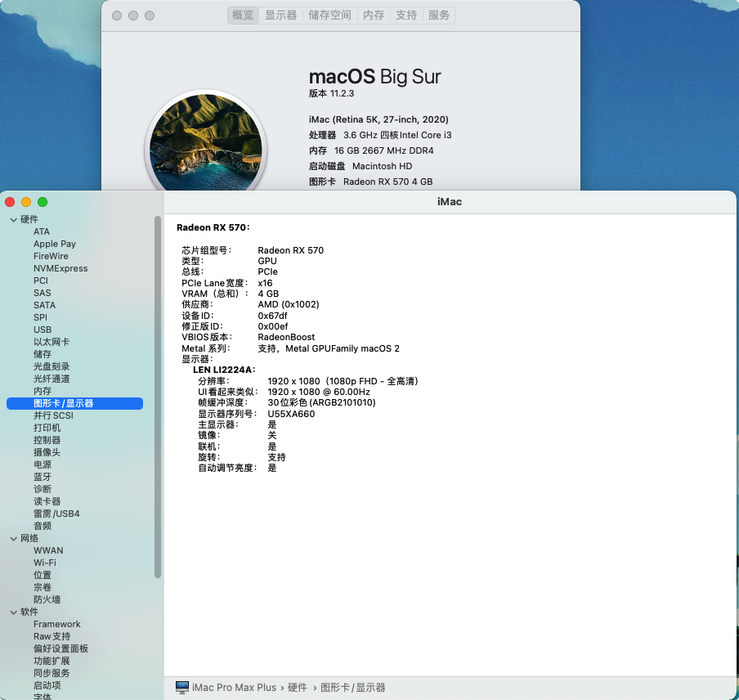Select NVMExpress in sidebar
The height and width of the screenshot is (700, 739).
click(60, 268)
